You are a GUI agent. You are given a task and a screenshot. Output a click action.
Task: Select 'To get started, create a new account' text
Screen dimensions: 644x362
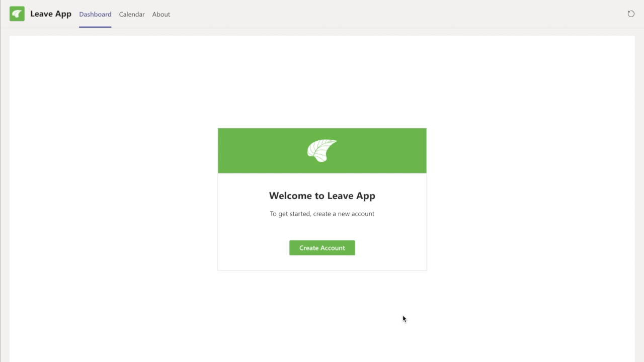coord(322,214)
